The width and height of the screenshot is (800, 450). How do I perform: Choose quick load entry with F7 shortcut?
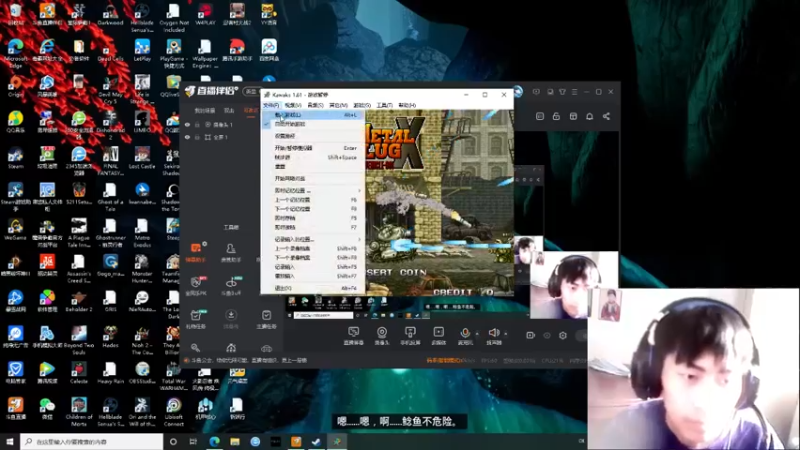tap(313, 228)
